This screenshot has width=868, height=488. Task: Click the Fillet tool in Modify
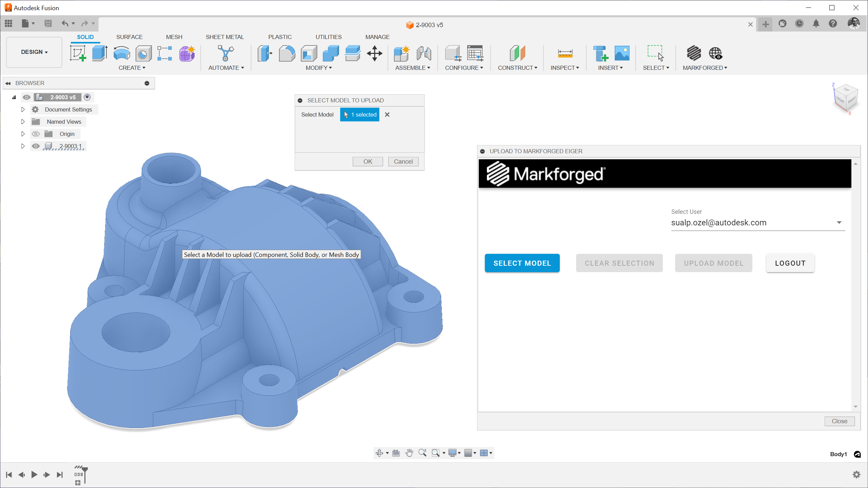point(287,54)
